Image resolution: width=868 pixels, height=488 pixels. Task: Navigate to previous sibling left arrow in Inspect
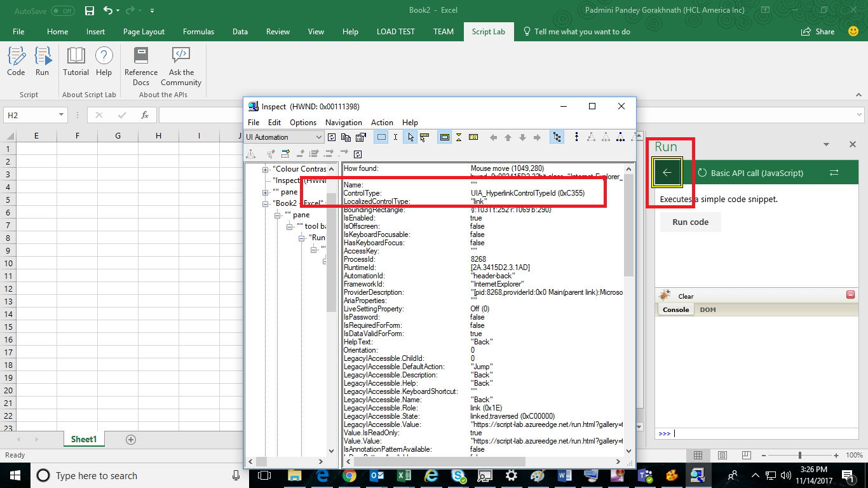tap(493, 137)
